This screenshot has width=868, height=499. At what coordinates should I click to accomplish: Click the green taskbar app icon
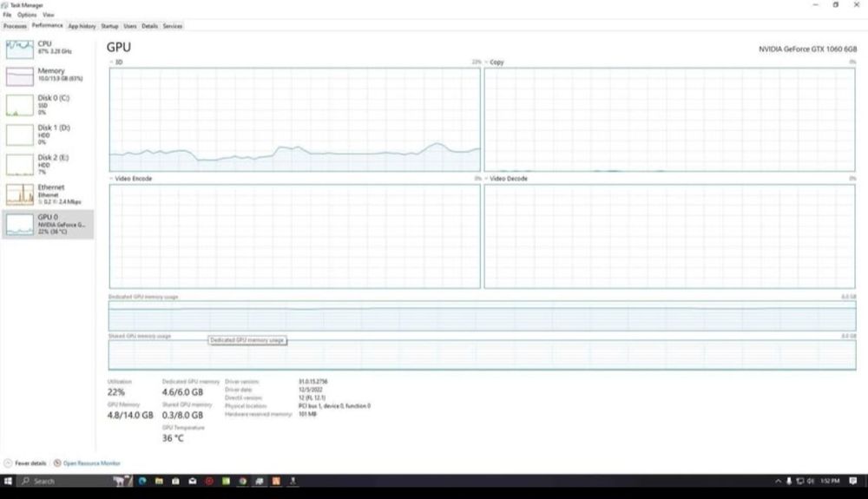click(226, 481)
